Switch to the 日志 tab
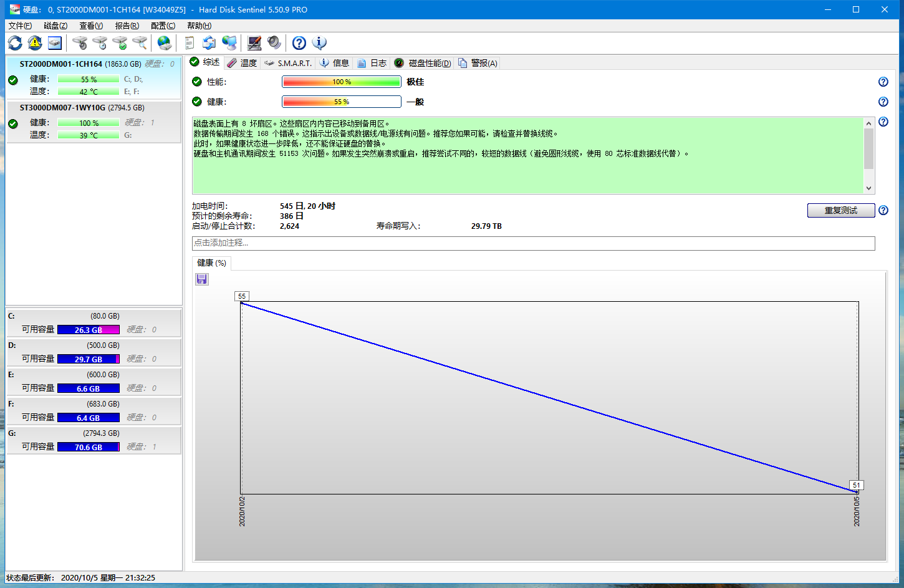The height and width of the screenshot is (588, 904). (372, 63)
